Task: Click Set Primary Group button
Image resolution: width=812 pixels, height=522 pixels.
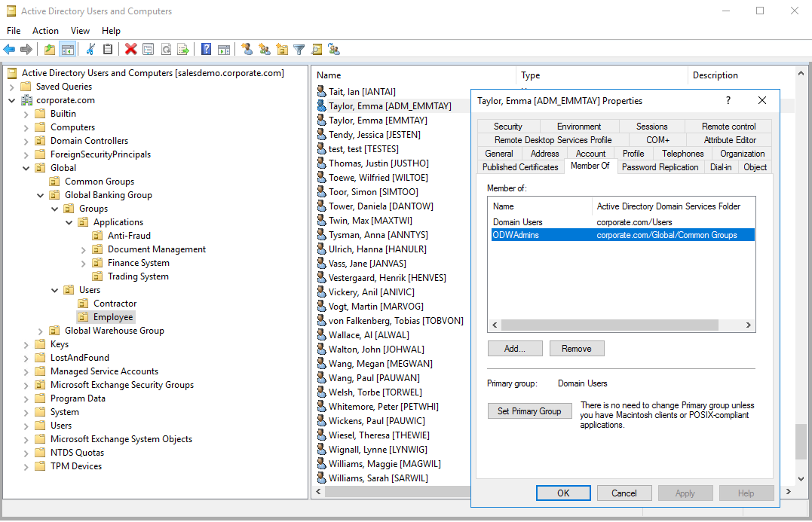Action: 529,411
